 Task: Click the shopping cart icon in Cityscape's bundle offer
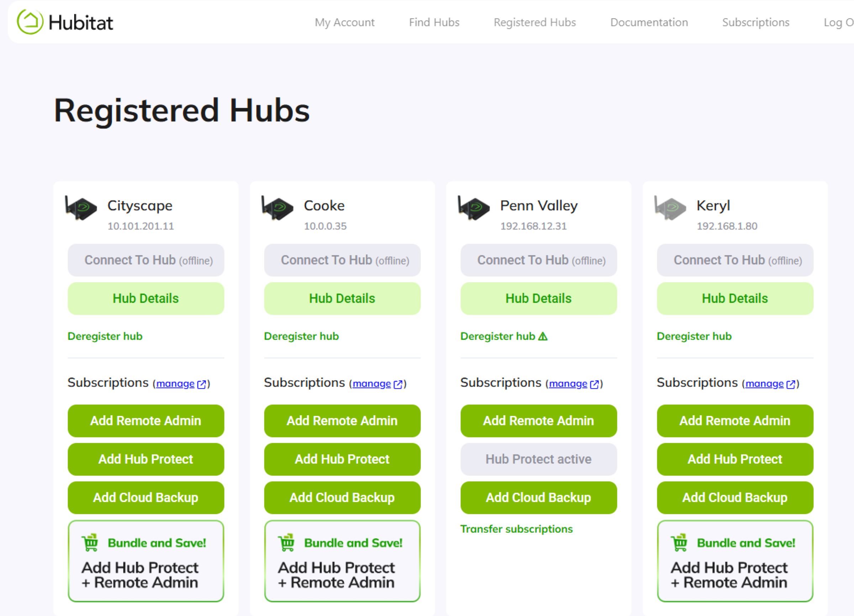[90, 543]
